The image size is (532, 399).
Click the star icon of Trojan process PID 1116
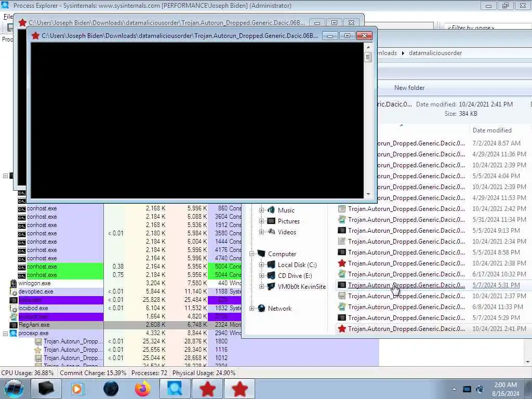coord(38,350)
